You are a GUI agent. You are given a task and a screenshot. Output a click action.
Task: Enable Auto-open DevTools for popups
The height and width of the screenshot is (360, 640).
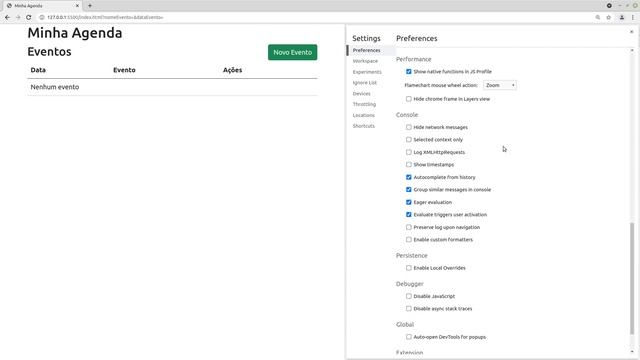[x=409, y=337]
